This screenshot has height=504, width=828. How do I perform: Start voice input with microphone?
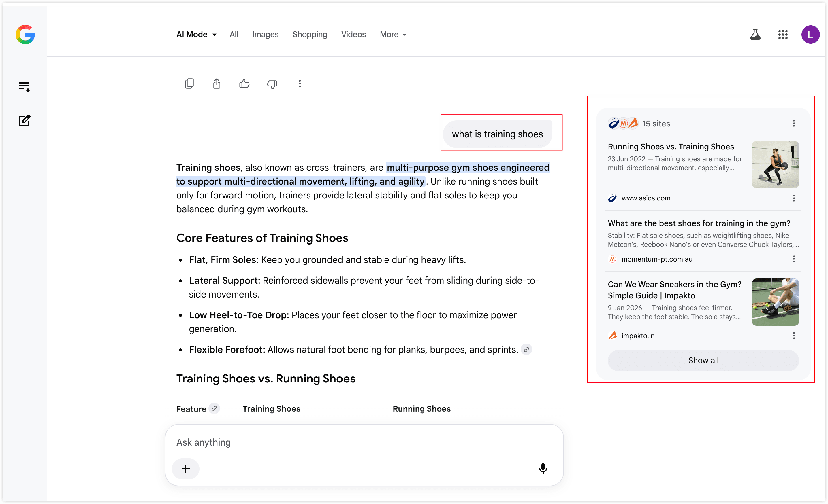[x=543, y=468]
